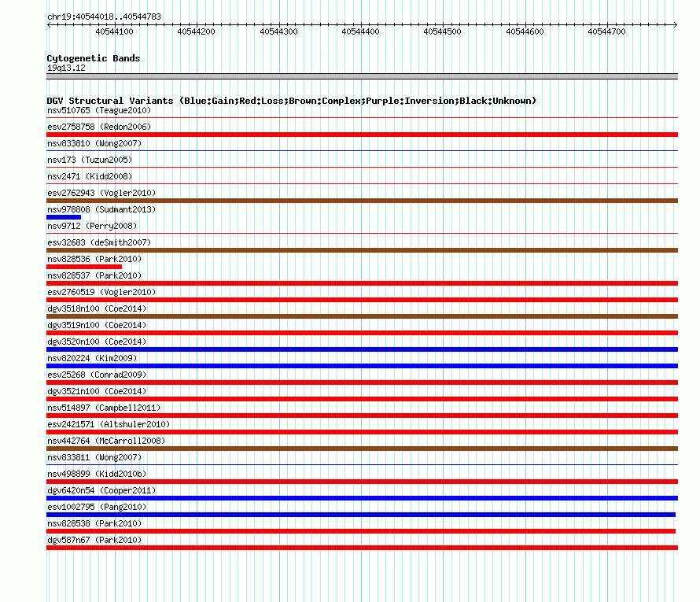
Task: Click the DGV Structural Variants track title
Action: (292, 101)
